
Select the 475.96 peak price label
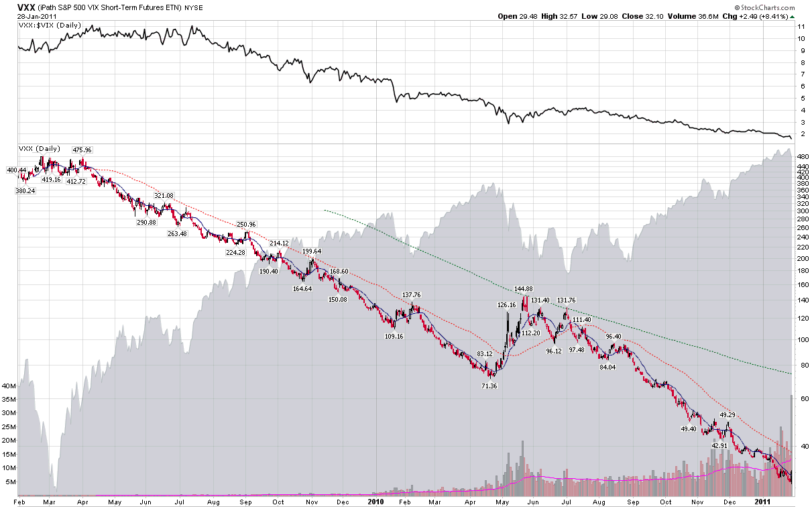coord(81,150)
